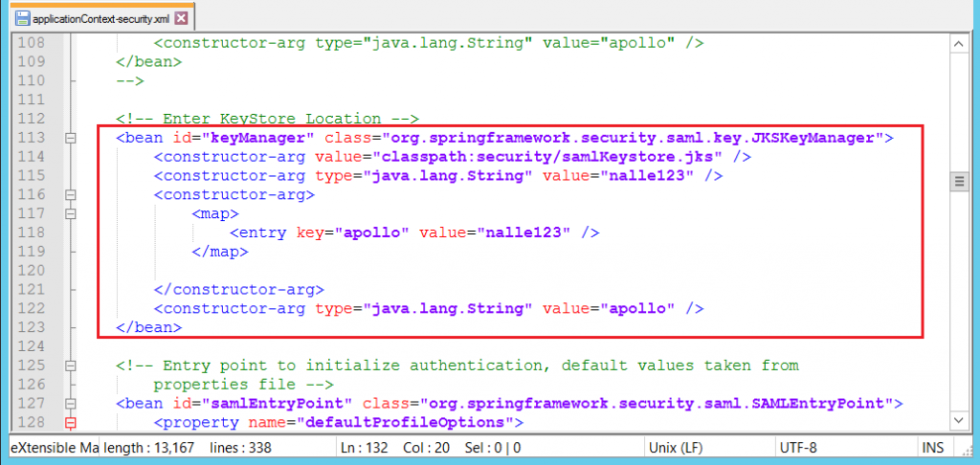Collapse the red property fold at line 128
The width and height of the screenshot is (980, 465).
click(x=71, y=423)
